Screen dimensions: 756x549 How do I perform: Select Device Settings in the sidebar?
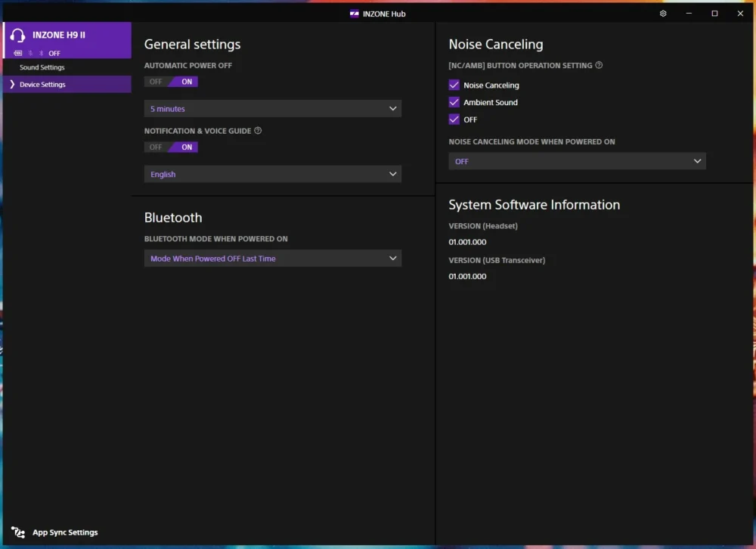pos(67,85)
